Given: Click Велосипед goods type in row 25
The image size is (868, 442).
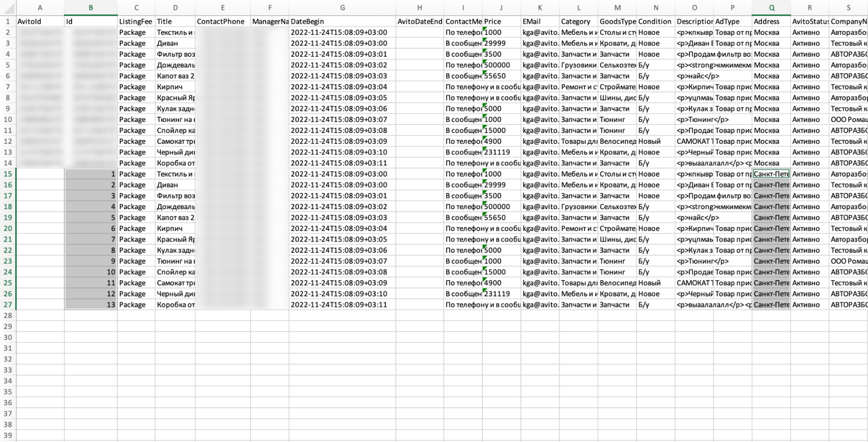Looking at the screenshot, I should pos(617,283).
